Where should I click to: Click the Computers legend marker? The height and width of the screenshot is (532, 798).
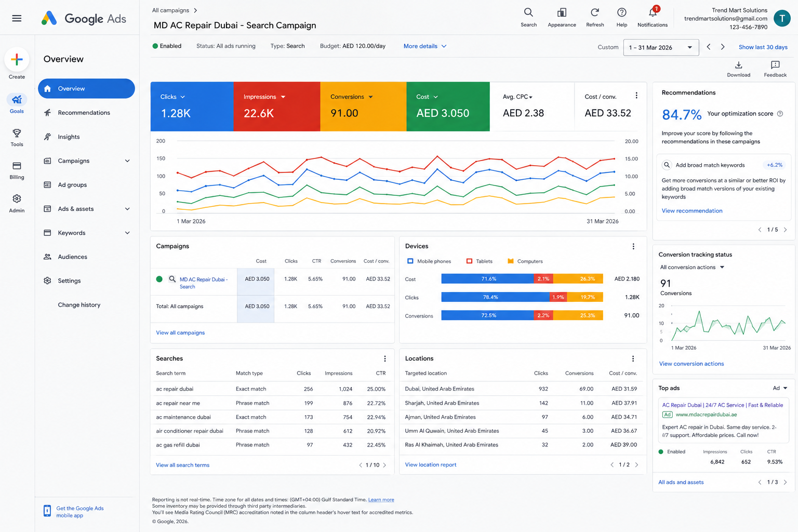[510, 261]
